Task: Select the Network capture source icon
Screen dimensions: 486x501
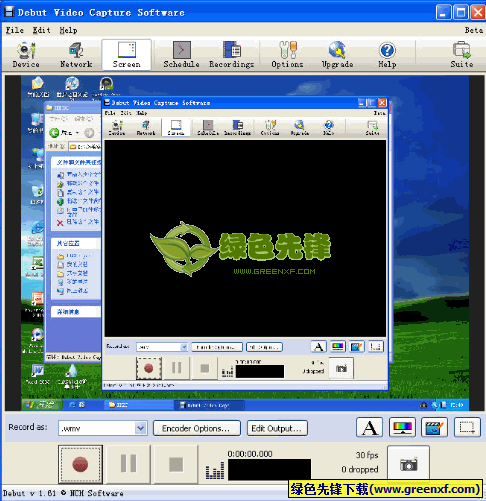Action: click(76, 55)
